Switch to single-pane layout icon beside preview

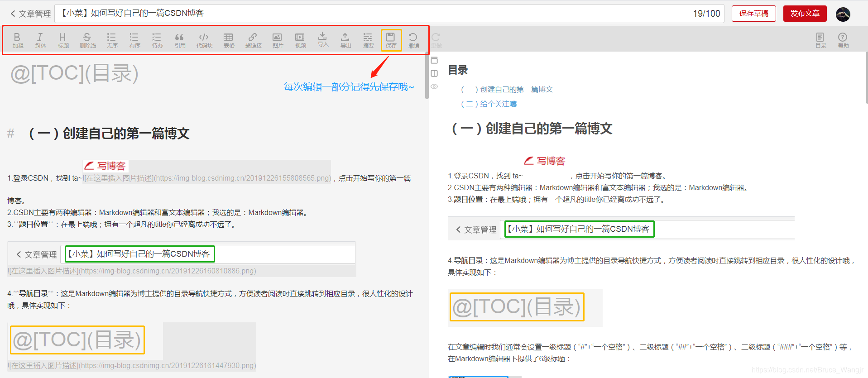[435, 60]
